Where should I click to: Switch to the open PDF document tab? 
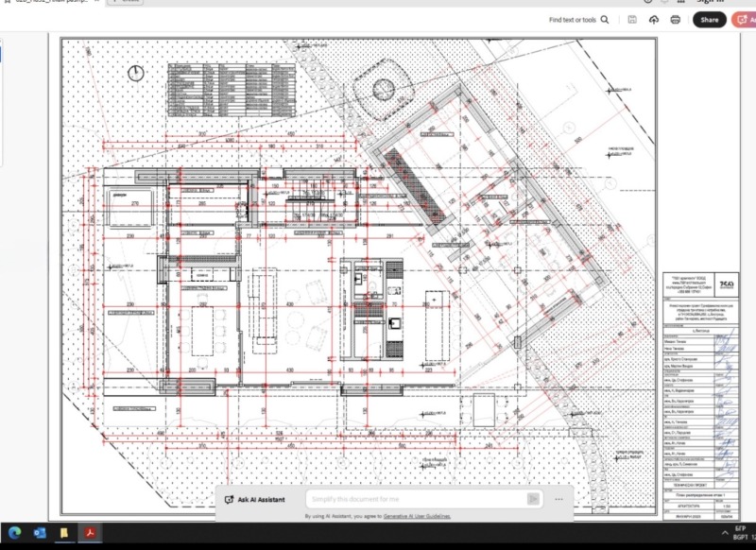57,2
